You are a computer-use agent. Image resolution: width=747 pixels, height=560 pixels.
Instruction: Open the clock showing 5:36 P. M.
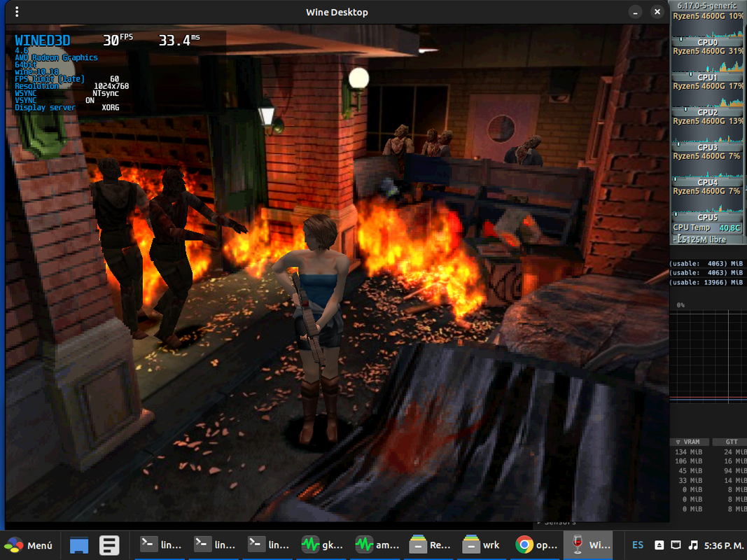point(723,545)
